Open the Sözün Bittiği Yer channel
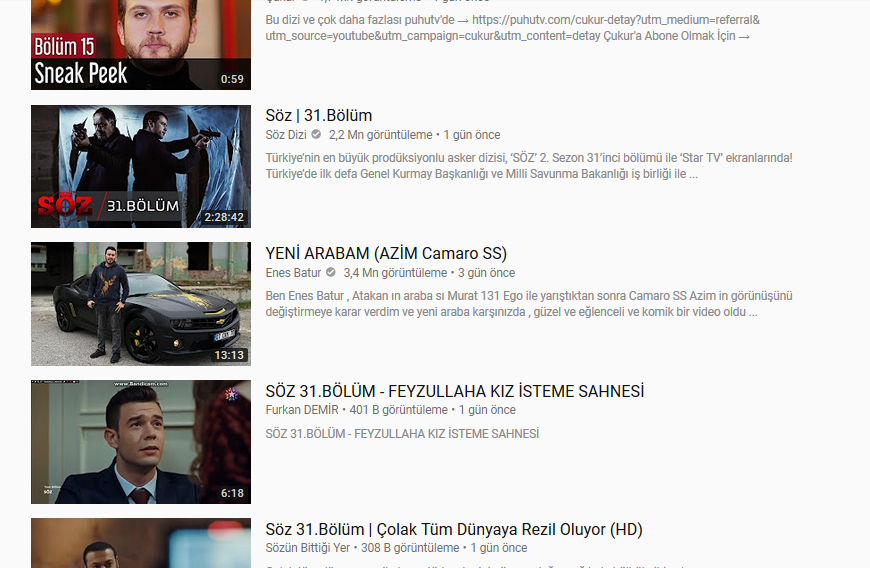The image size is (870, 568). [308, 548]
